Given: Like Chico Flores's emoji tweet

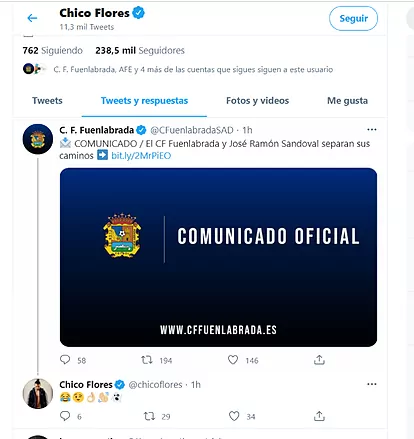Looking at the screenshot, I should 234,416.
